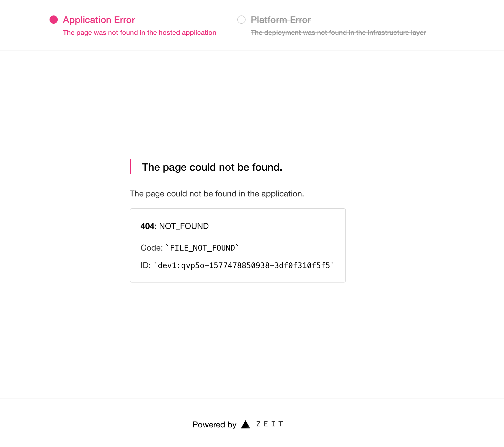Click the ZEIT triangle logo
This screenshot has width=504, height=447.
point(245,424)
